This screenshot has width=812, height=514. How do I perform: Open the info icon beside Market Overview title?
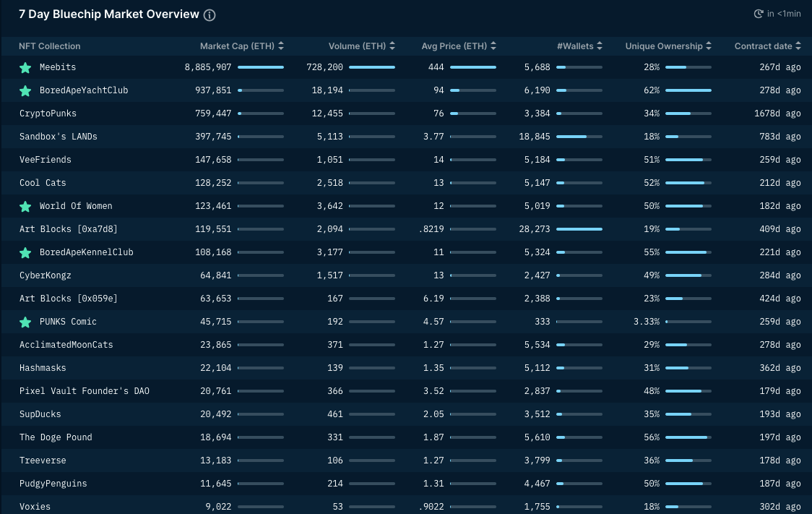click(210, 15)
